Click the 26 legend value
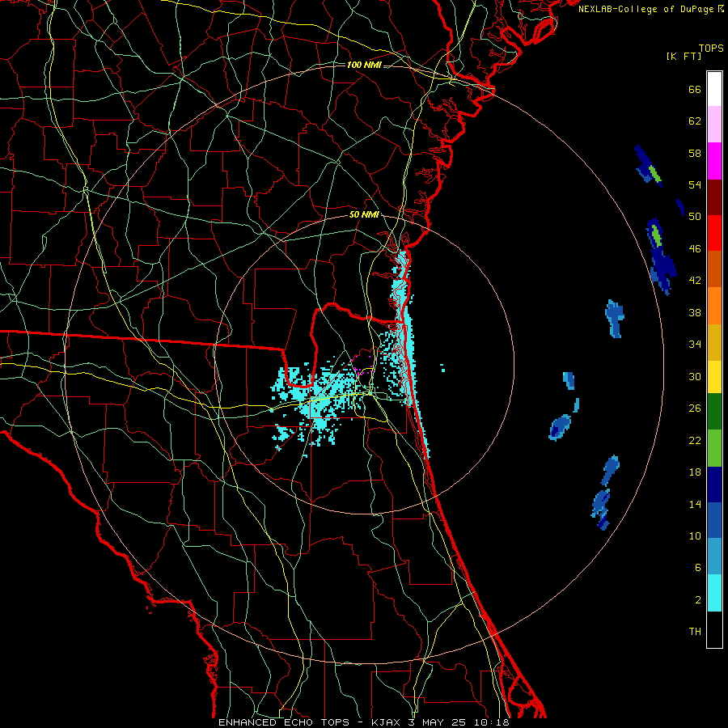728x728 pixels. (x=695, y=408)
